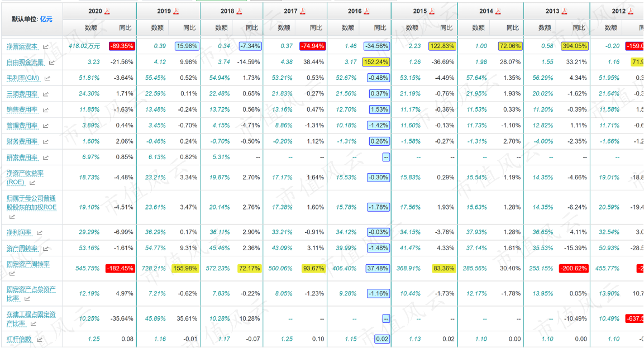Open the 2020 annual report PDF icon
The height and width of the screenshot is (348, 644).
click(x=107, y=12)
